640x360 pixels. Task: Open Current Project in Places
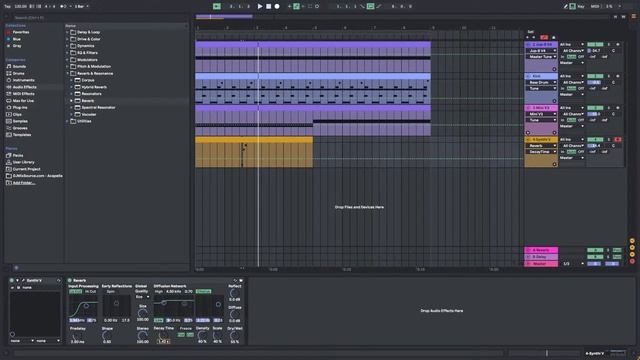pyautogui.click(x=26, y=169)
